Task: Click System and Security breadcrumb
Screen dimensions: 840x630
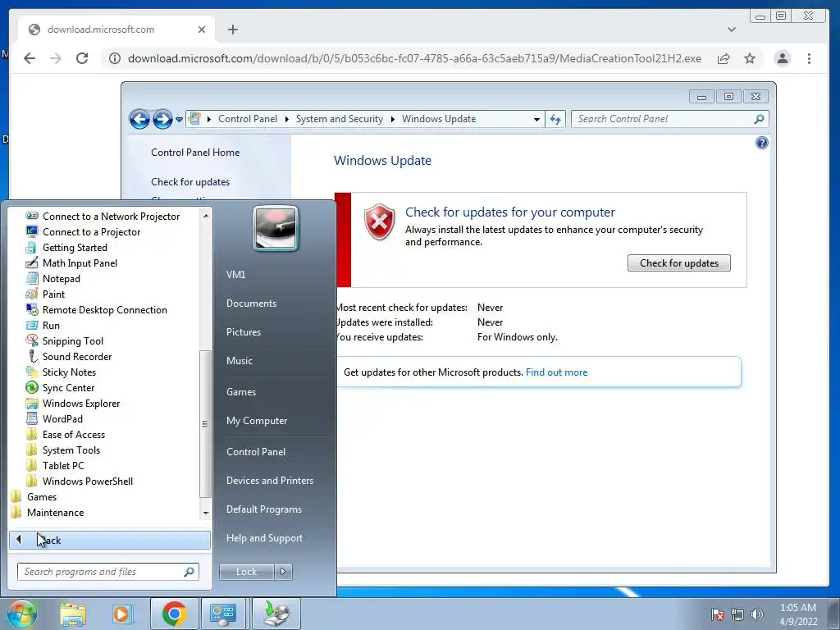Action: 339,119
